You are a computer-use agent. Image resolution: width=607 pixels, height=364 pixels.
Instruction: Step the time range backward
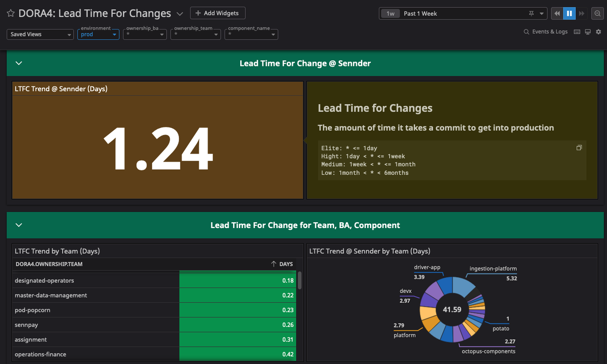[557, 14]
